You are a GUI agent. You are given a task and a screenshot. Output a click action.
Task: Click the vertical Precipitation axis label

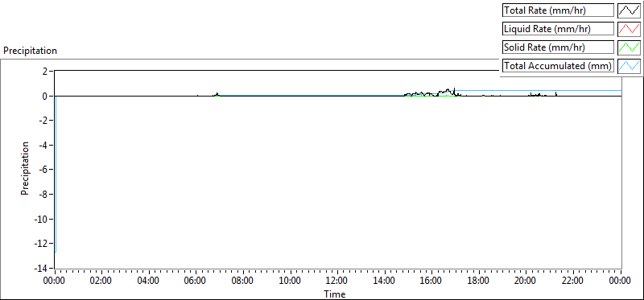click(x=25, y=169)
